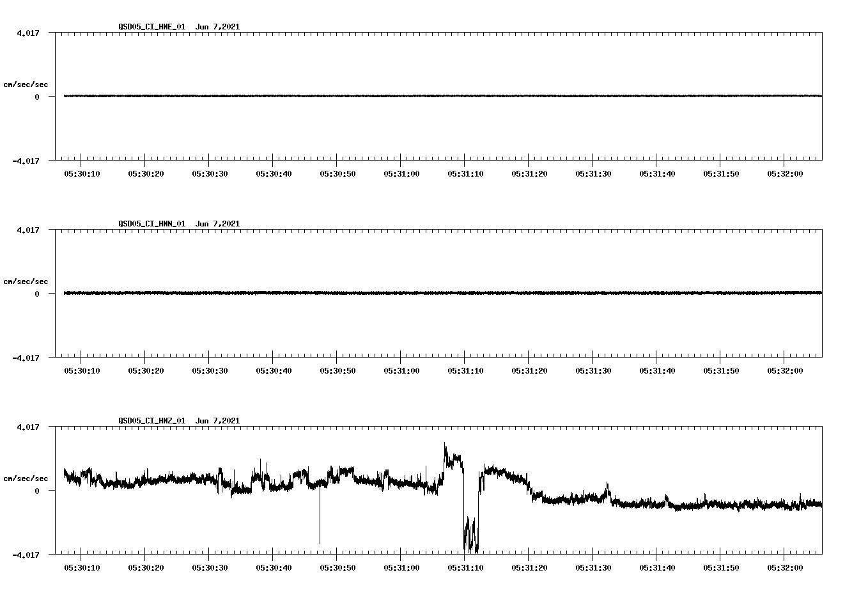Click the HNN plot date Jun 7,2021
Viewport: 868px width, 591px height.
(217, 224)
